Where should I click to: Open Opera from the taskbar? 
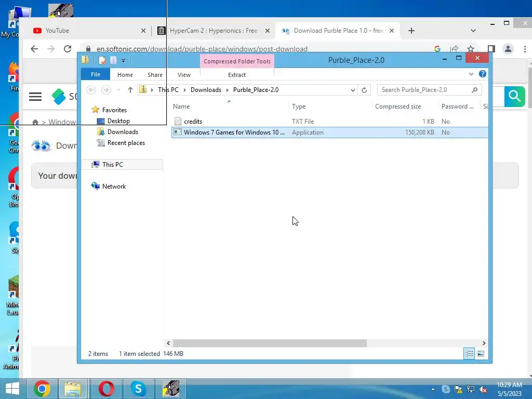106,389
